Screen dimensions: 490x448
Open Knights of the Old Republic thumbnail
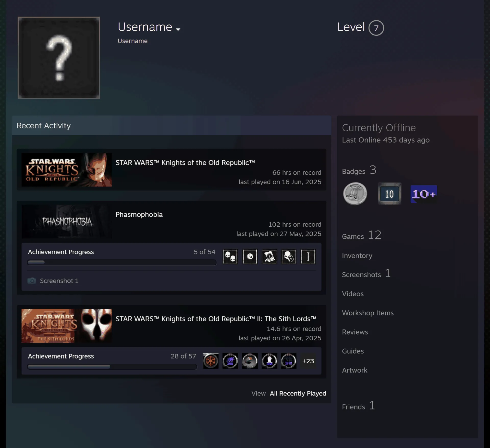[67, 170]
